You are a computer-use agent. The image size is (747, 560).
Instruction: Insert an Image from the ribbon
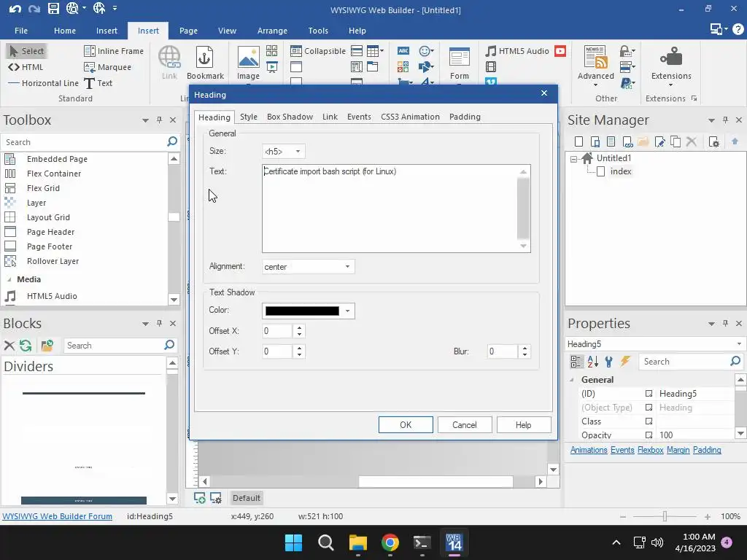[x=248, y=63]
